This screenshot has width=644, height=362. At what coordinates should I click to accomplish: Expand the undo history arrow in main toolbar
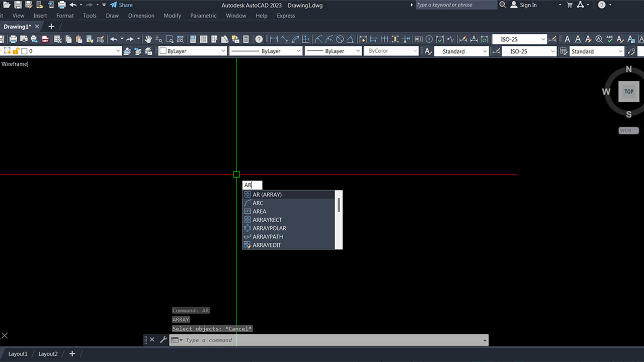(122, 39)
